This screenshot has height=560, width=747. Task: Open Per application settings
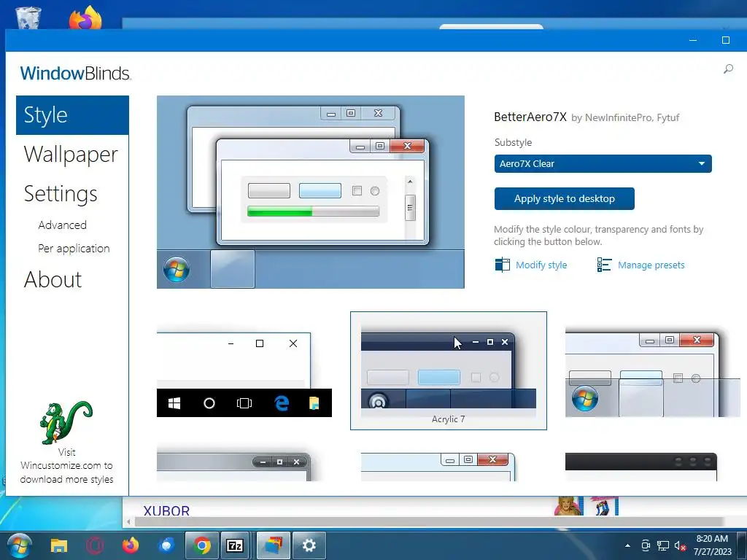pos(74,249)
